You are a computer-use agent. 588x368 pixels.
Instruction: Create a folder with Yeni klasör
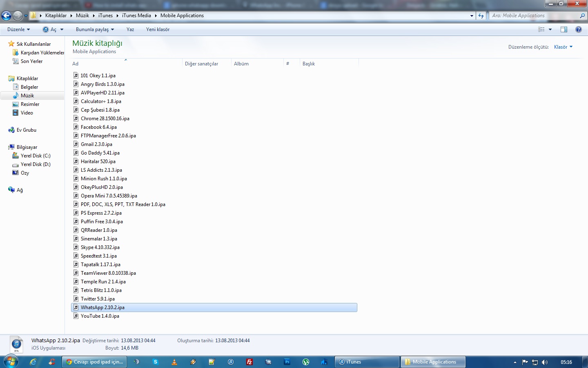158,29
